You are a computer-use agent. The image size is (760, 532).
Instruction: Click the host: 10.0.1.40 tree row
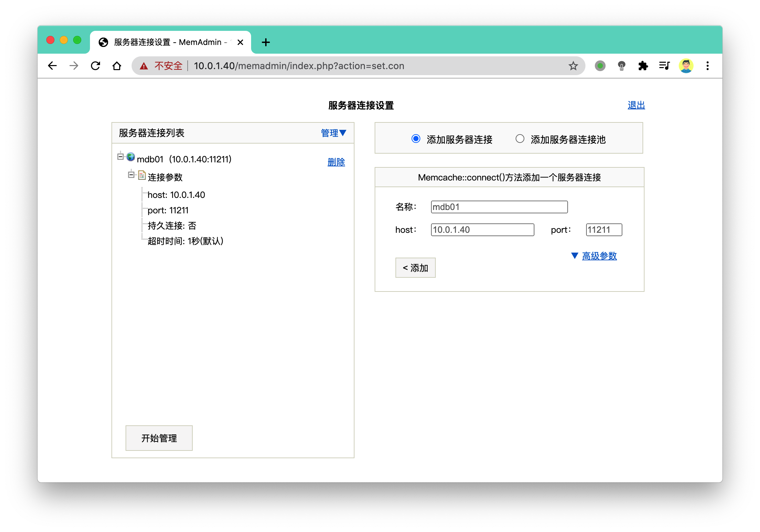click(x=176, y=195)
